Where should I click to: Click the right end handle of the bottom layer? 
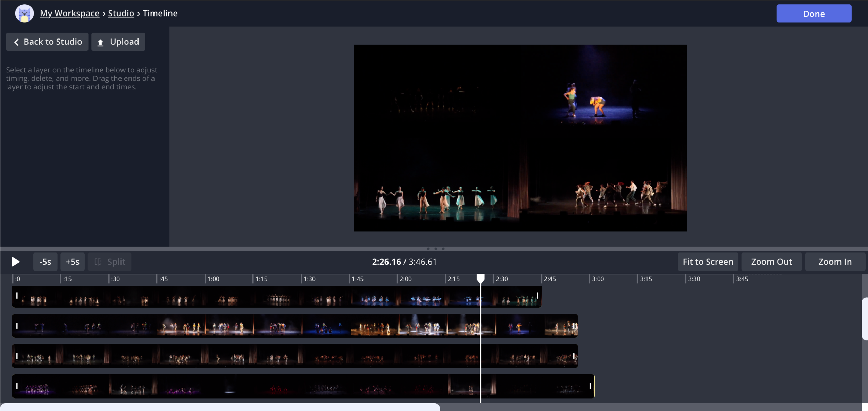pos(590,386)
